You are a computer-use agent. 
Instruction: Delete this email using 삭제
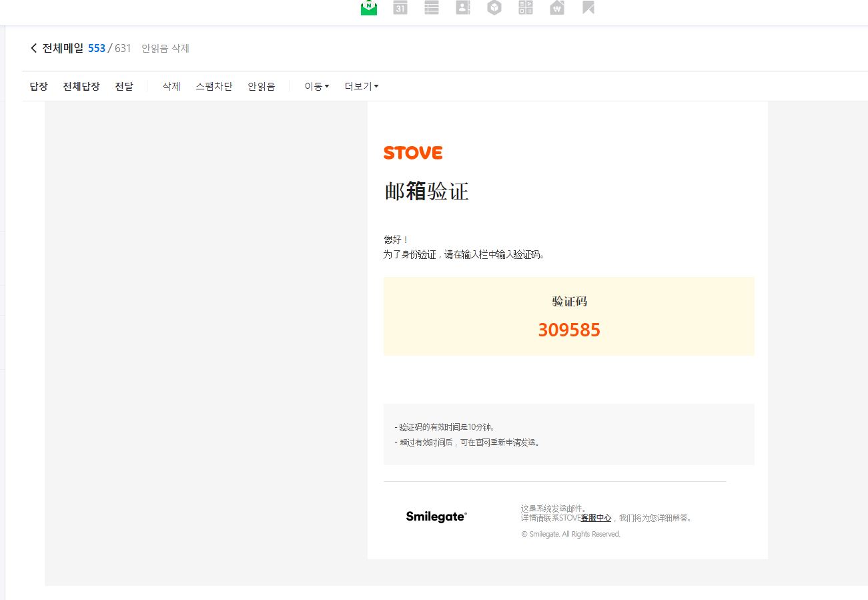pos(171,86)
